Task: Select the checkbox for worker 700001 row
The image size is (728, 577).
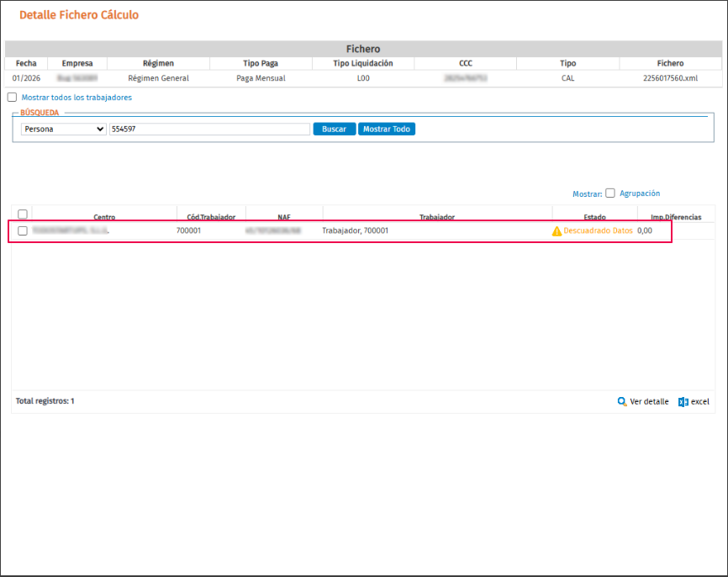Action: pos(23,231)
